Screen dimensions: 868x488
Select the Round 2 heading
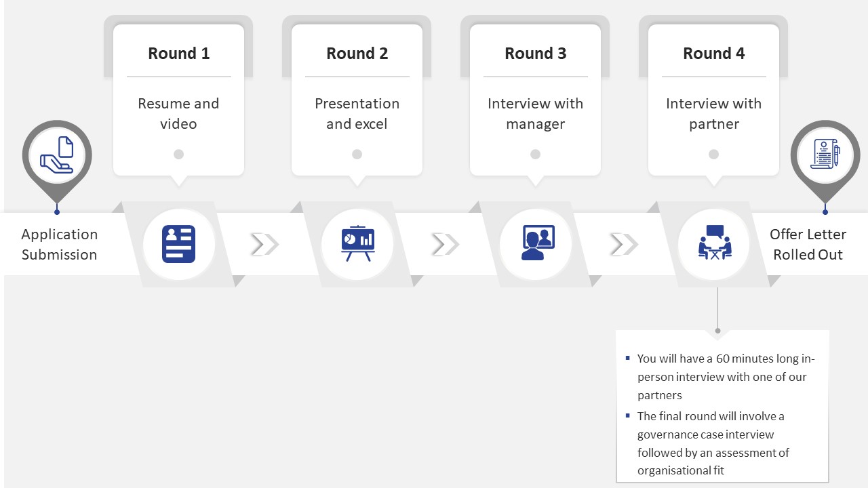357,54
